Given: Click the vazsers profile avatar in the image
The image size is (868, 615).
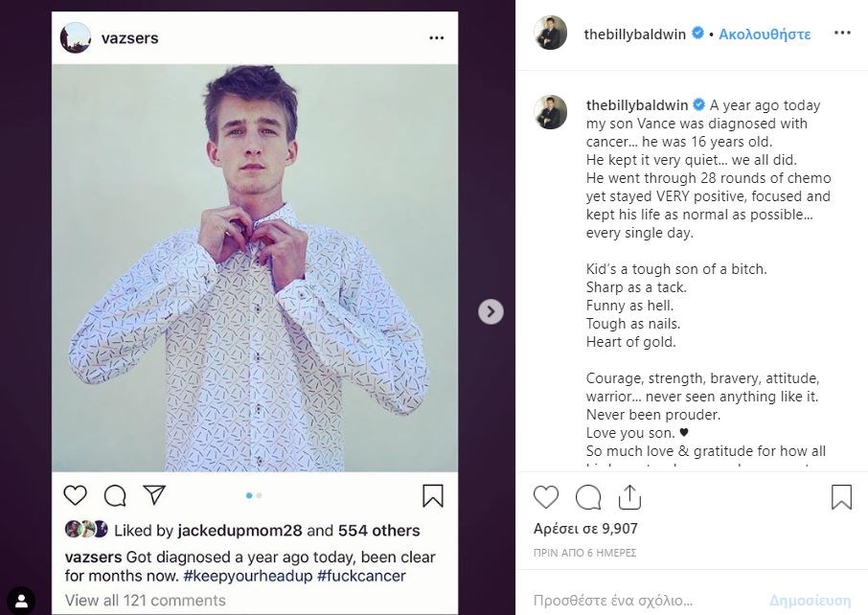Looking at the screenshot, I should coord(76,38).
